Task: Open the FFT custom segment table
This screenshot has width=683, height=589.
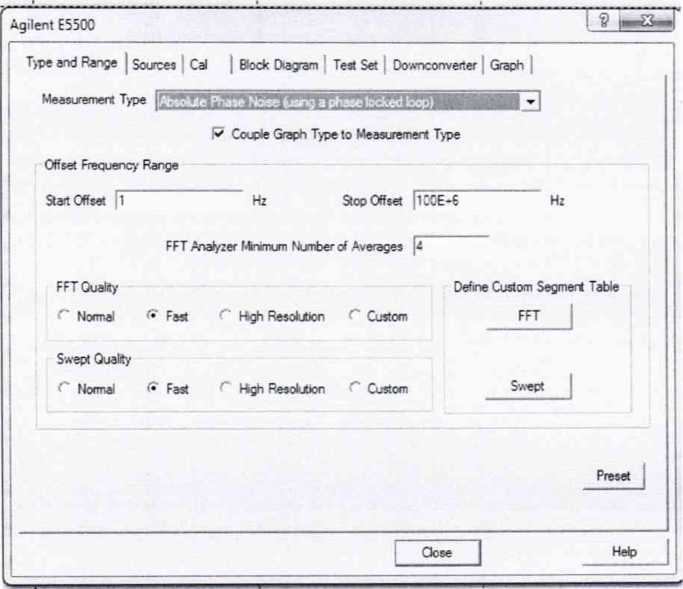Action: coord(528,316)
